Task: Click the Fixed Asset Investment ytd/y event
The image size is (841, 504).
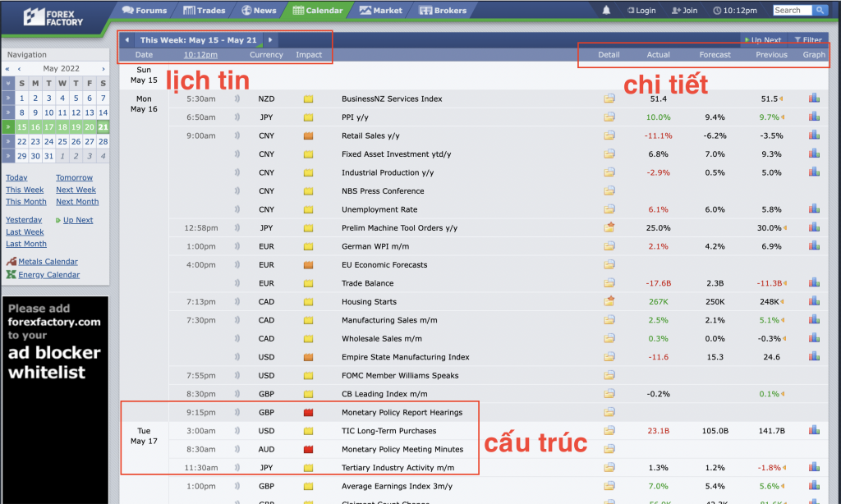Action: [x=397, y=153]
